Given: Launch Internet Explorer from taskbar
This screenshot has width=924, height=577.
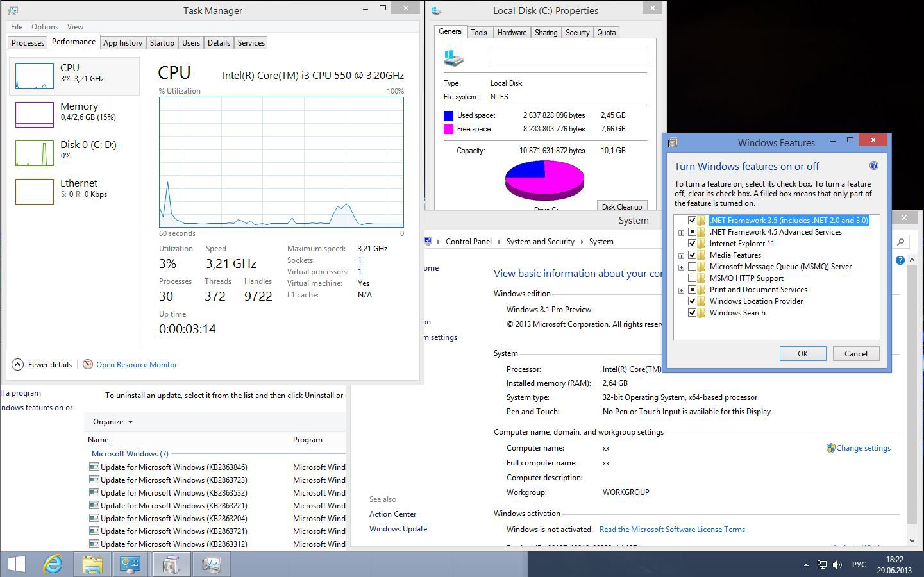Looking at the screenshot, I should (x=53, y=564).
